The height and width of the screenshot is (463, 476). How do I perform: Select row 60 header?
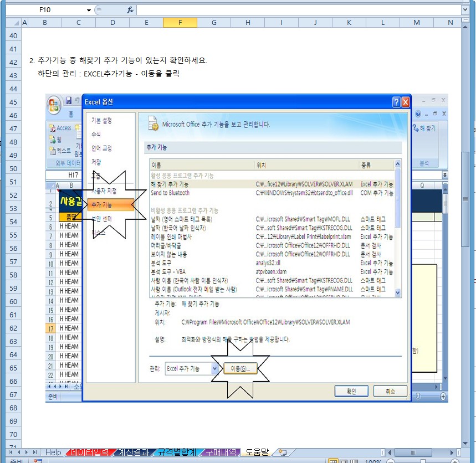point(13,302)
